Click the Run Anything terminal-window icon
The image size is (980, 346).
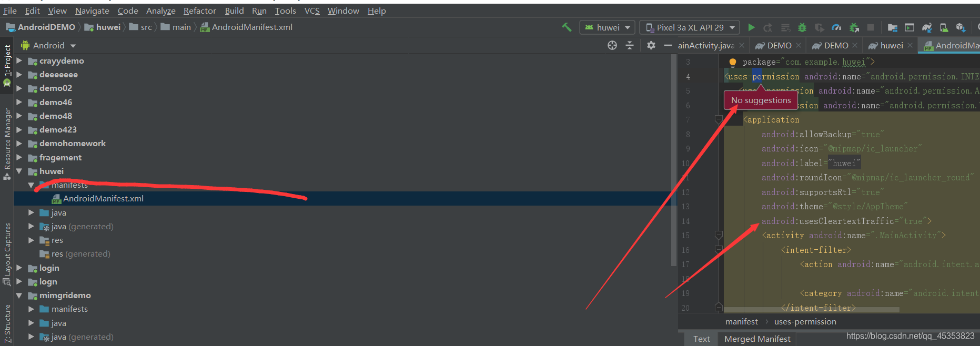[x=910, y=27]
